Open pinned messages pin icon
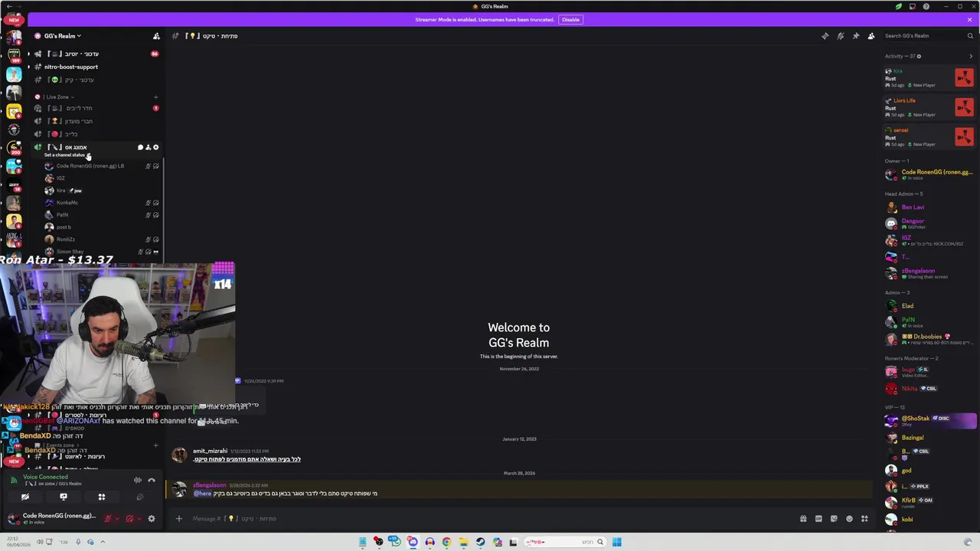 (856, 36)
